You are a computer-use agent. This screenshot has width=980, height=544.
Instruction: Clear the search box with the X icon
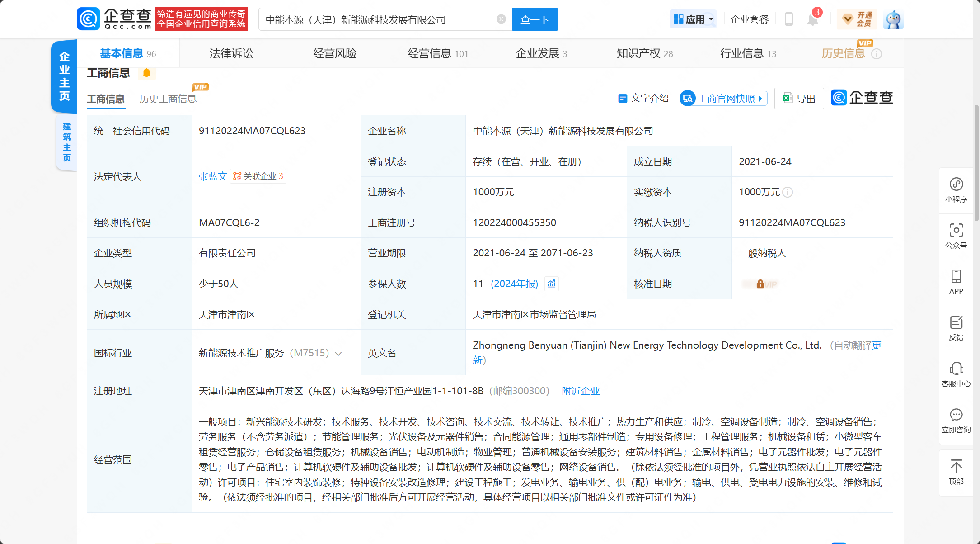coord(501,19)
